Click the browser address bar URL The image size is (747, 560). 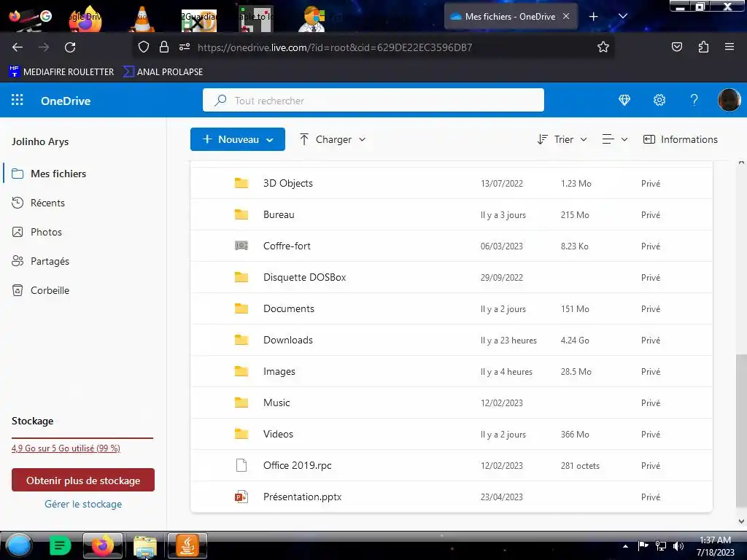pyautogui.click(x=334, y=47)
